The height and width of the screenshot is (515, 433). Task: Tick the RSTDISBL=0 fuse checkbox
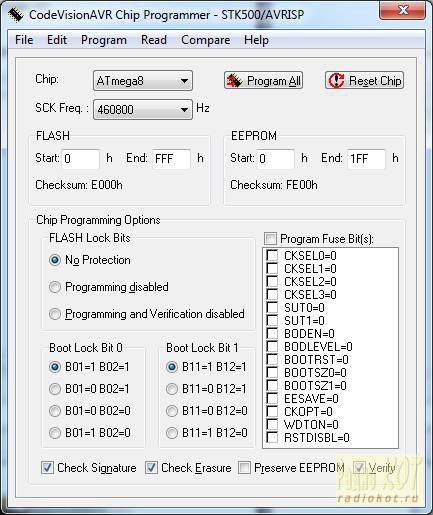tap(272, 437)
